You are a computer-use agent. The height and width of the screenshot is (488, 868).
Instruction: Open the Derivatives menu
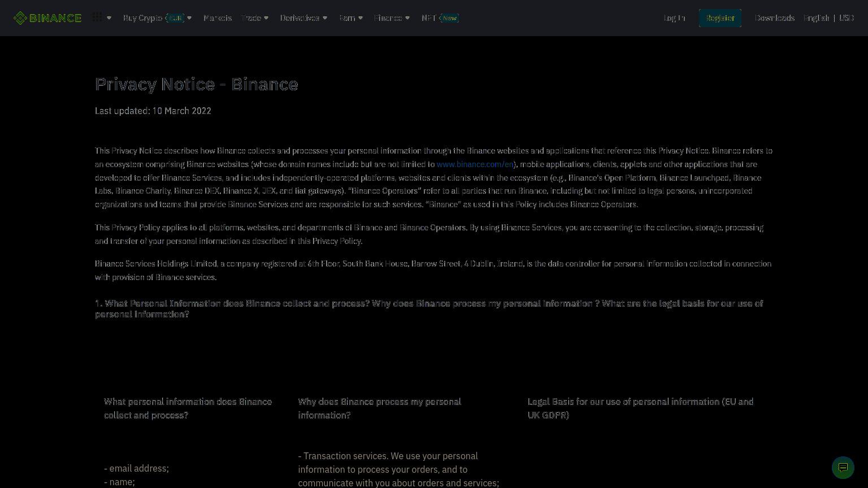tap(300, 18)
